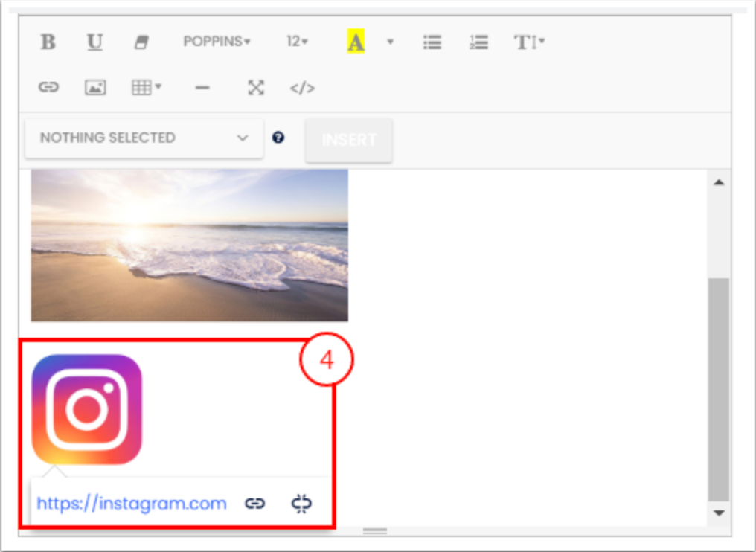Insert a picture into the editor
This screenshot has height=552, width=756.
[95, 87]
